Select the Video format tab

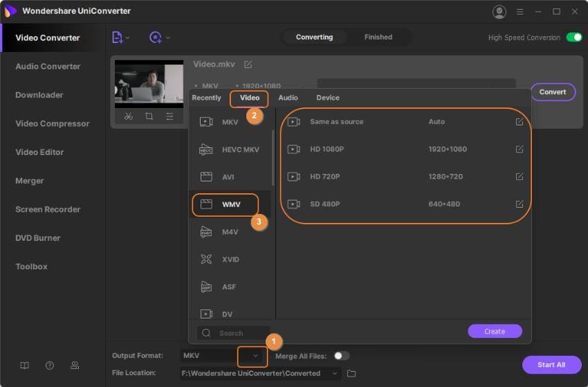pyautogui.click(x=249, y=98)
